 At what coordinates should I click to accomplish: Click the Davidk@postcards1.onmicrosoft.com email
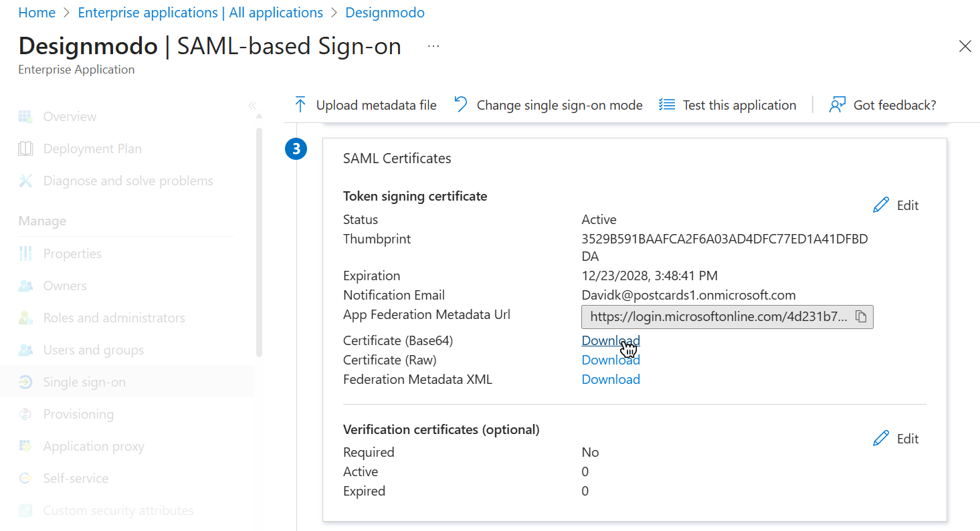(x=688, y=295)
